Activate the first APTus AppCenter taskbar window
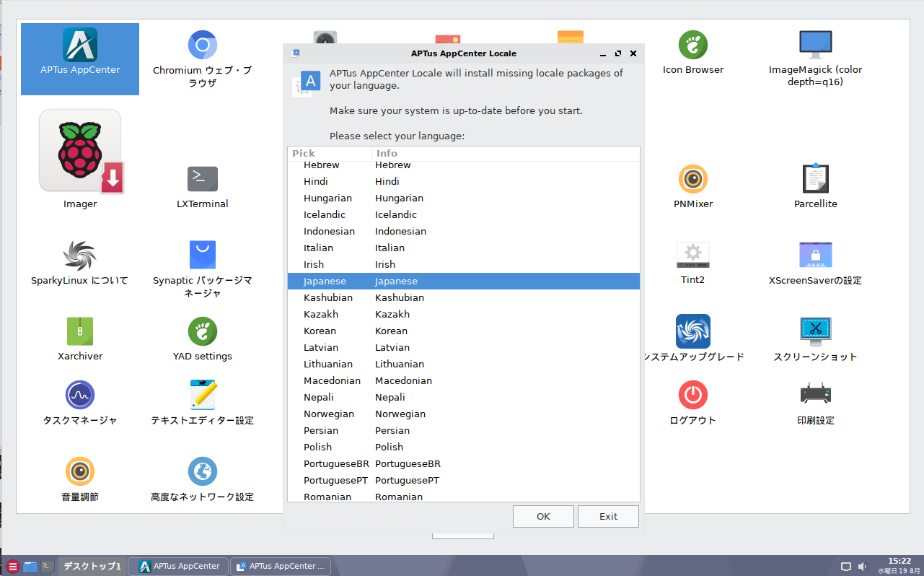 178,566
